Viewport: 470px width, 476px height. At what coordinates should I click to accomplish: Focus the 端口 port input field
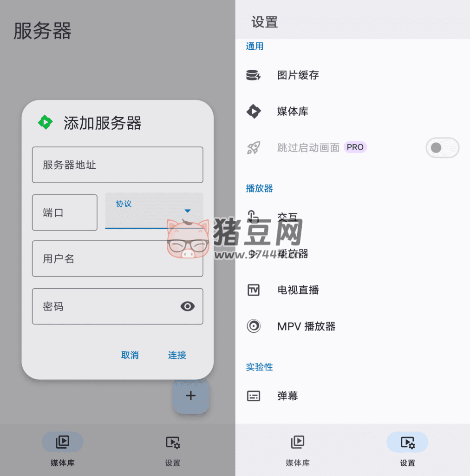click(65, 212)
